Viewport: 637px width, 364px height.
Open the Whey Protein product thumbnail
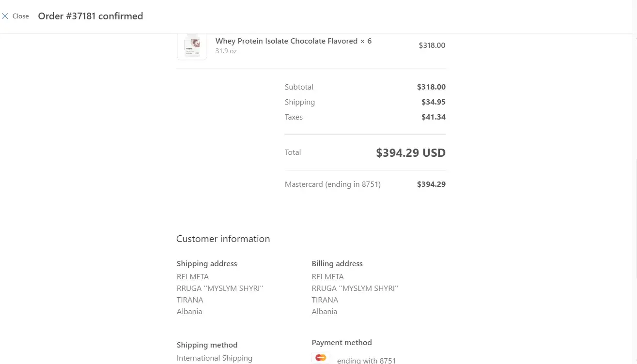point(192,46)
